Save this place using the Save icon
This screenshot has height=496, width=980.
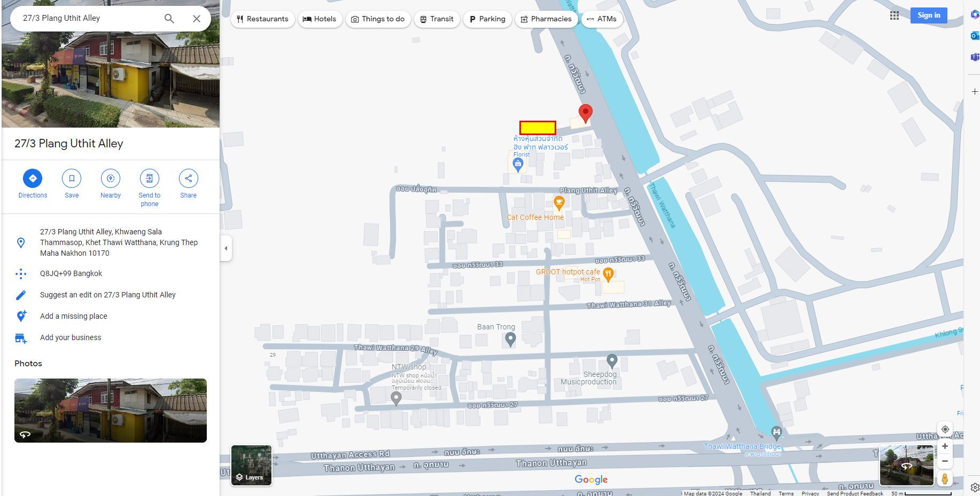[72, 178]
